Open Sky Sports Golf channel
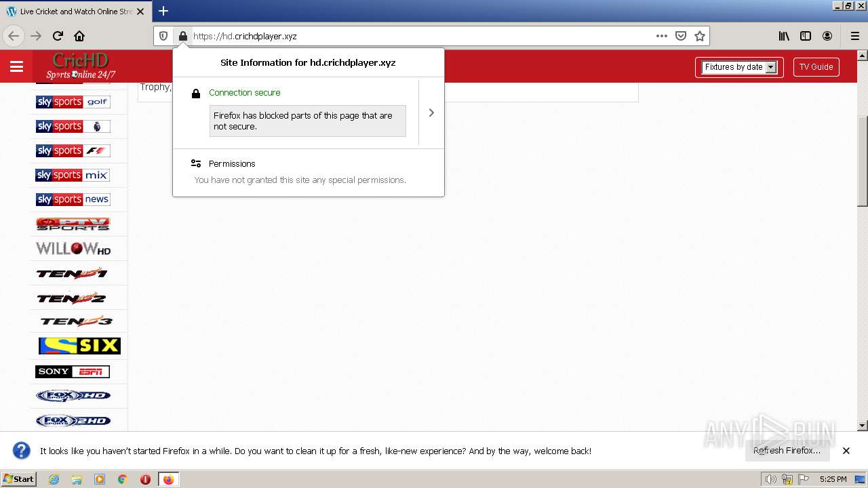868x488 pixels. pos(73,102)
